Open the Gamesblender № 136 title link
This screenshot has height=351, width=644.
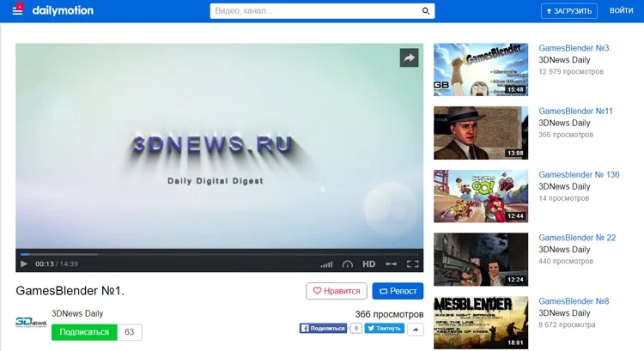[579, 174]
